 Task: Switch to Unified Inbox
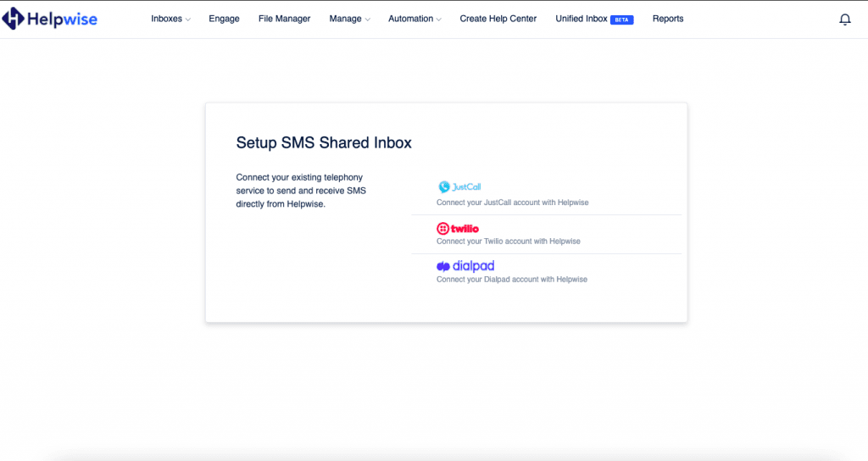click(581, 19)
